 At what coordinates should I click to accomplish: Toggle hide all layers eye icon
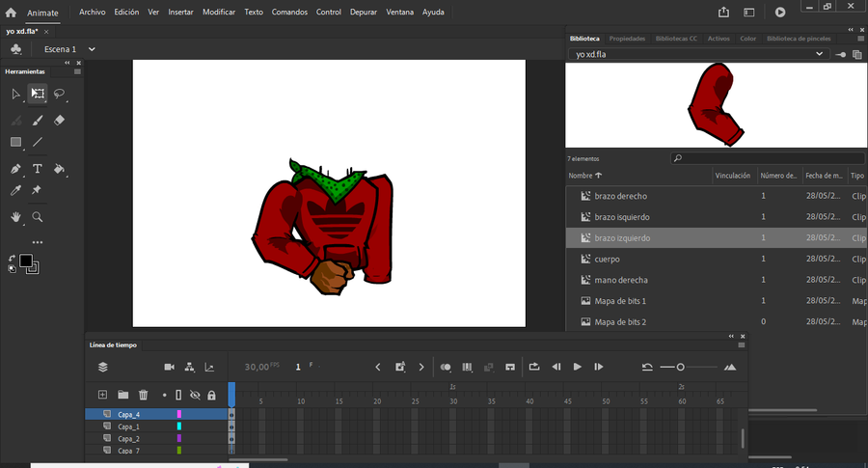194,395
